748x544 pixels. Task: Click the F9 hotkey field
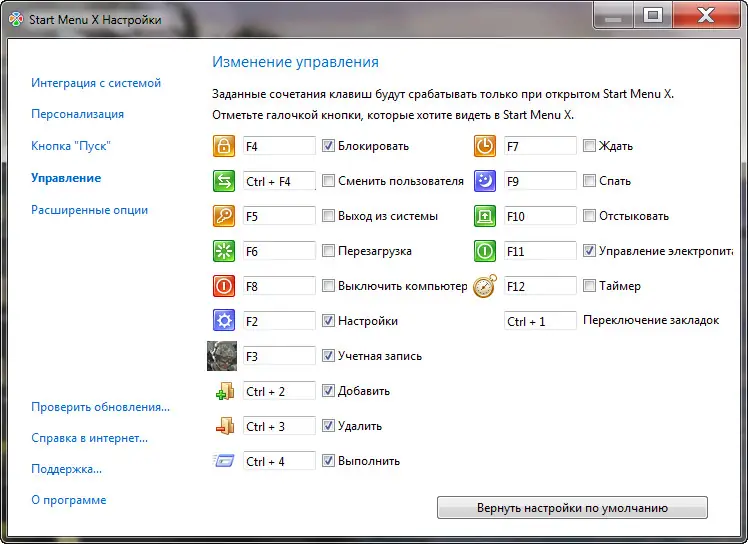[540, 181]
